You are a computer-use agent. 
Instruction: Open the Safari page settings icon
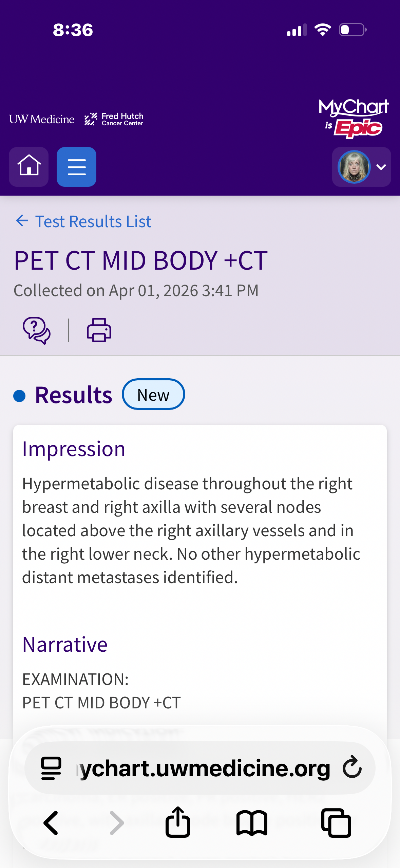[x=51, y=768]
